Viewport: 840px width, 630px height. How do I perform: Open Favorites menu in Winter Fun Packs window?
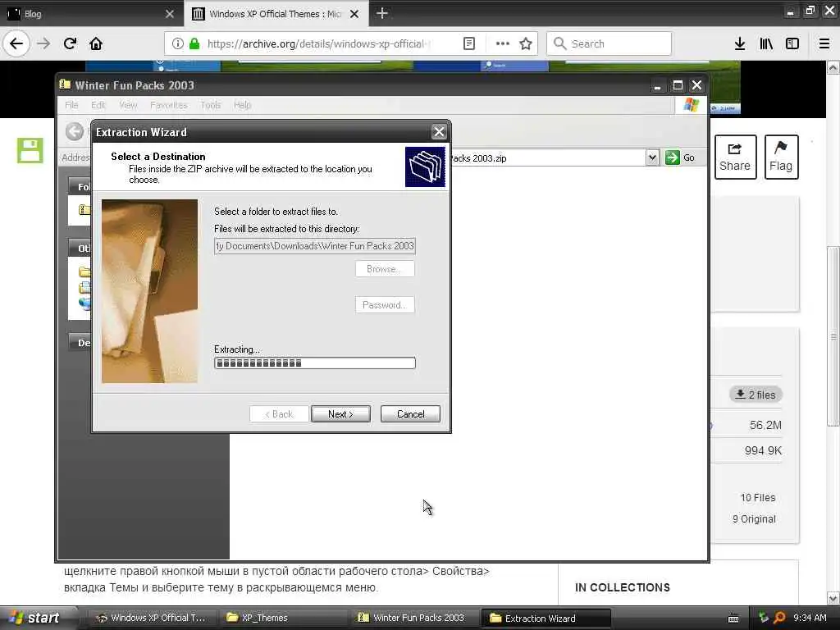(169, 105)
